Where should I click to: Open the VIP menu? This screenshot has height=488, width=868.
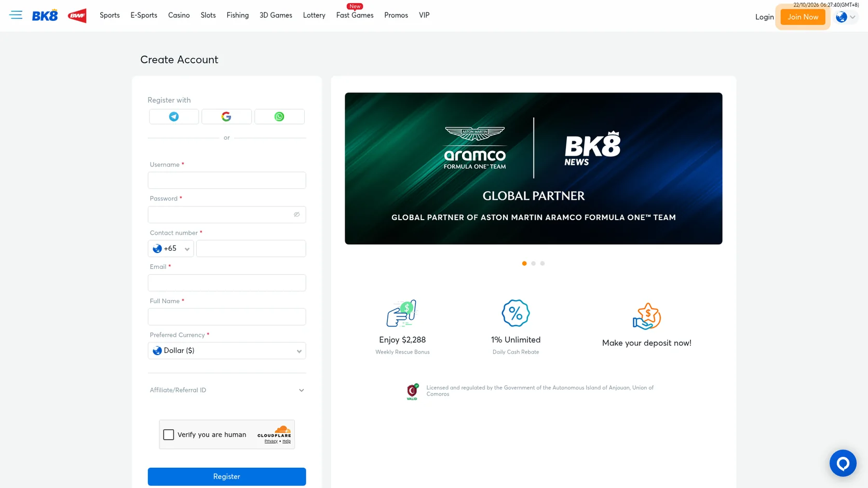[424, 15]
